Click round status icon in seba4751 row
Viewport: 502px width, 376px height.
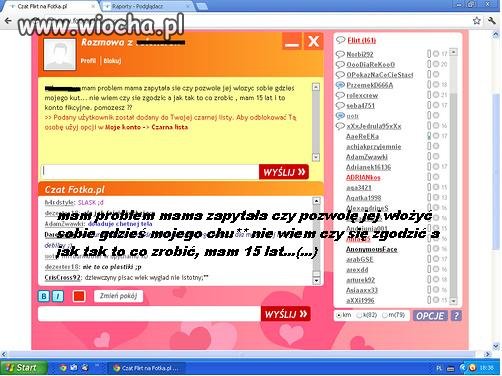[x=436, y=105]
